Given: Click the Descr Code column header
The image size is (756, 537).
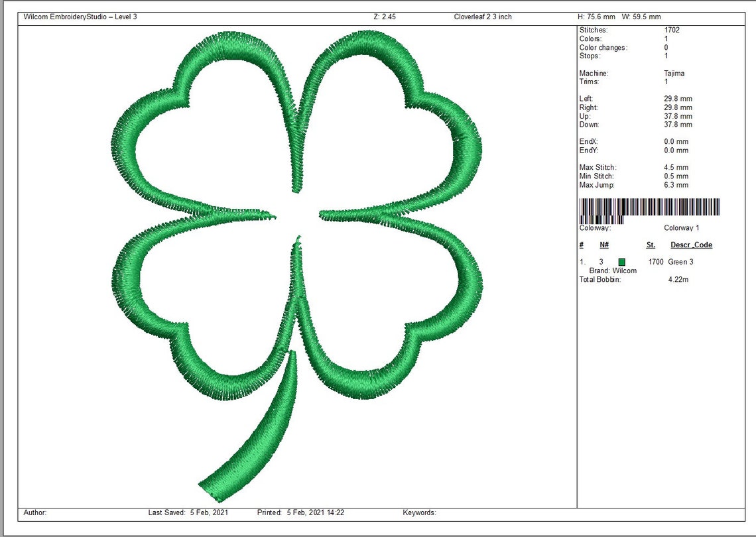Looking at the screenshot, I should (691, 245).
